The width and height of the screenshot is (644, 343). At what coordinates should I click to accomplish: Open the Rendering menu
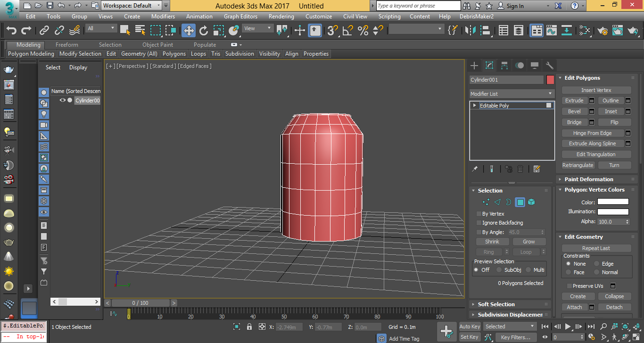click(x=281, y=16)
